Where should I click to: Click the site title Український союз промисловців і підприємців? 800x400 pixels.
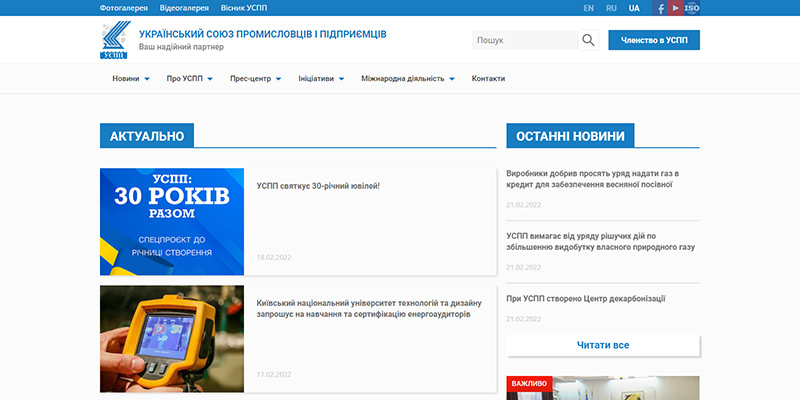263,34
